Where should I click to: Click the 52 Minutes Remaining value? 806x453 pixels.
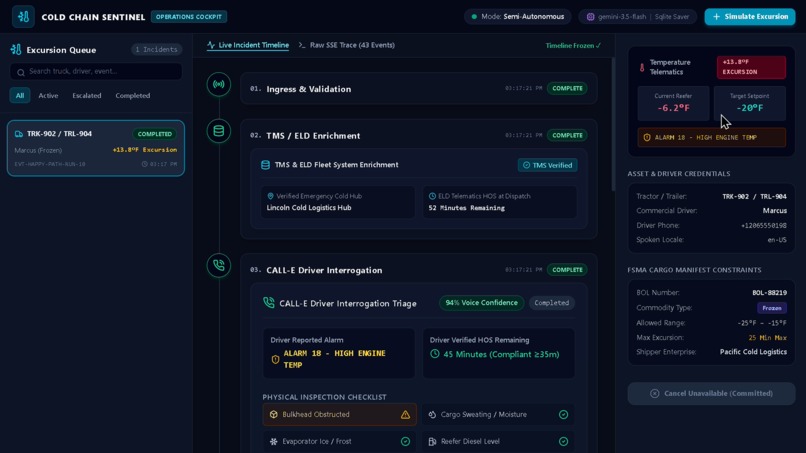467,208
